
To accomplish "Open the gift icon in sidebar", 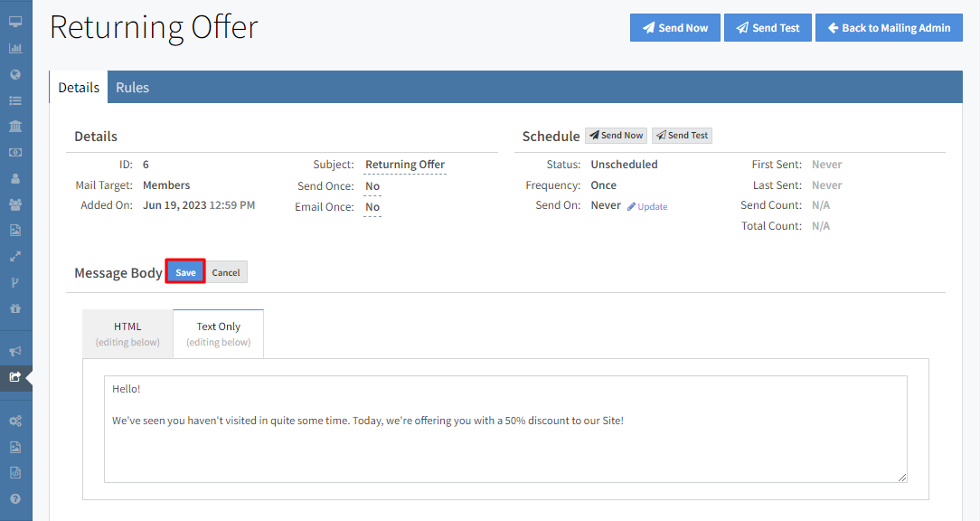I will pos(15,308).
